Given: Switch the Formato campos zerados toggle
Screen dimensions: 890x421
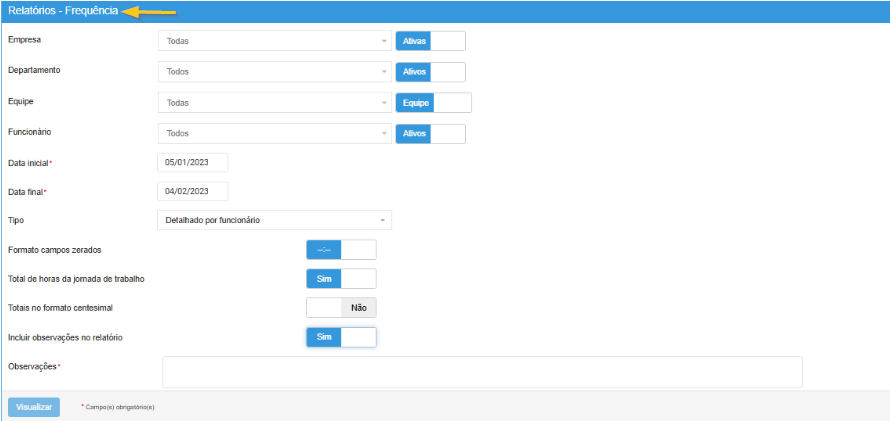Looking at the screenshot, I should tap(341, 250).
